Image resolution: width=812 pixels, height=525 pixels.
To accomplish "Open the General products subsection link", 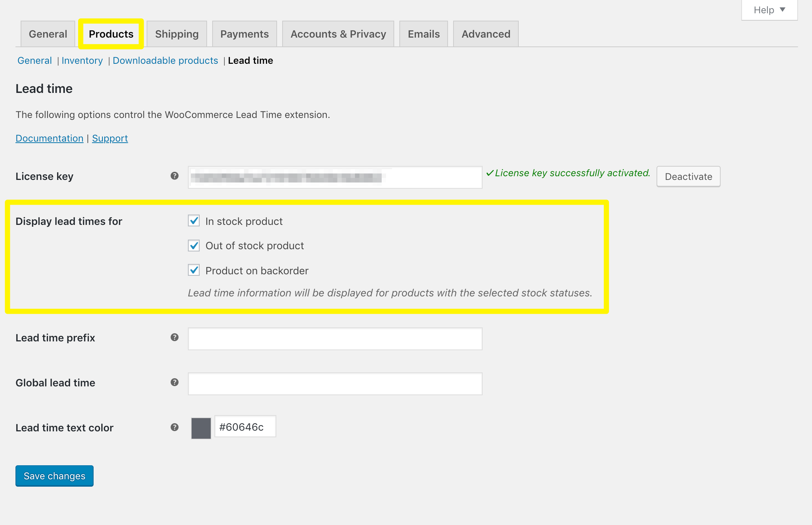I will (x=35, y=60).
